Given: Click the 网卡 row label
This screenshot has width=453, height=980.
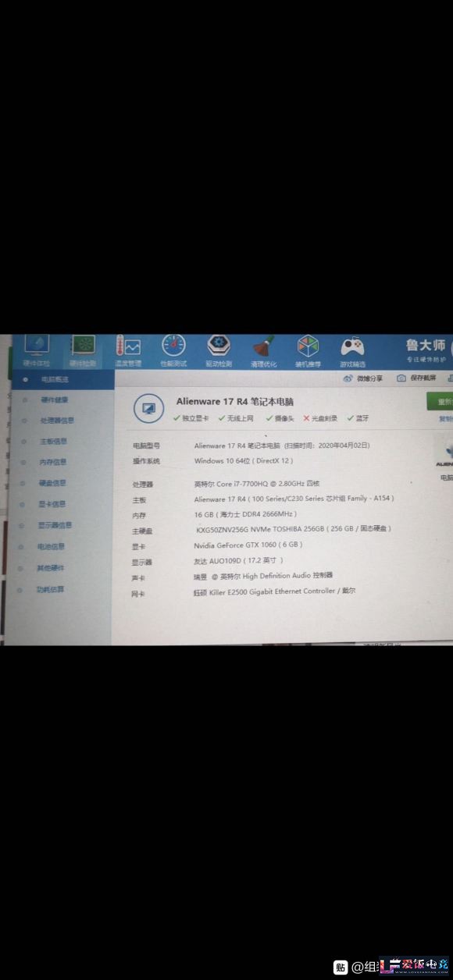Looking at the screenshot, I should (x=138, y=595).
